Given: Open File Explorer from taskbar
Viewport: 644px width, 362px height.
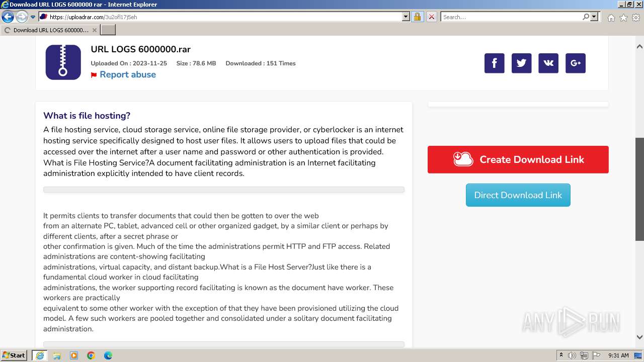Looking at the screenshot, I should (57, 355).
